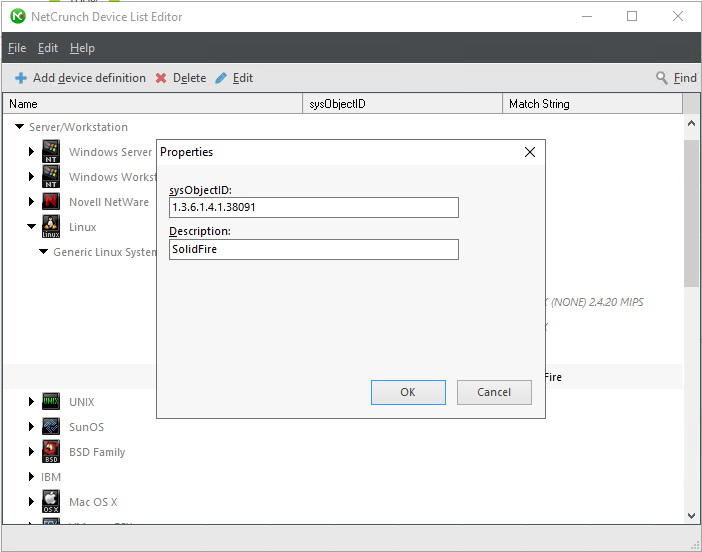Image resolution: width=702 pixels, height=552 pixels.
Task: Select the Windows Server NT icon
Action: (51, 151)
